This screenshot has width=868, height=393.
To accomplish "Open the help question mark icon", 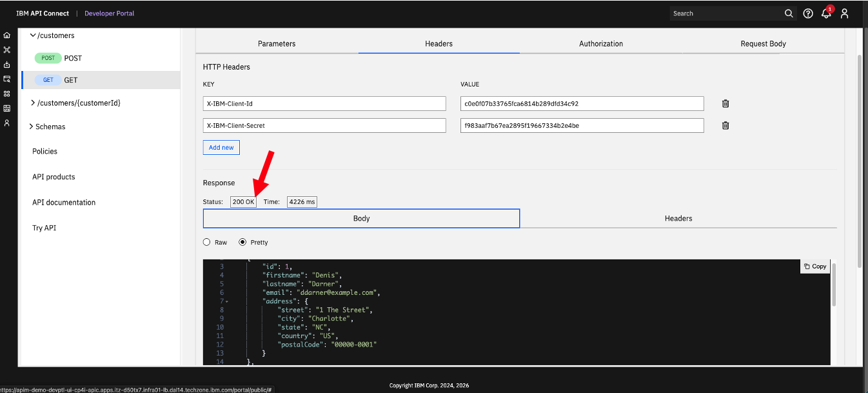I will pos(808,14).
